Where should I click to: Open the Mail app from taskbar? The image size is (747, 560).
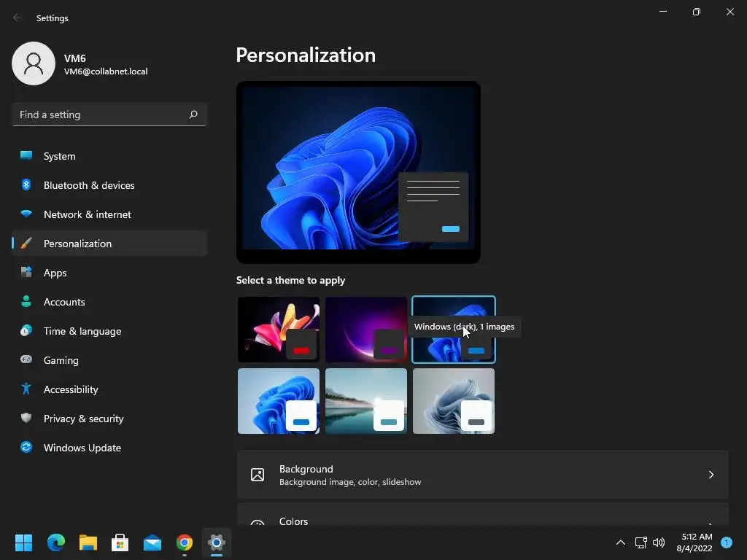coord(152,542)
